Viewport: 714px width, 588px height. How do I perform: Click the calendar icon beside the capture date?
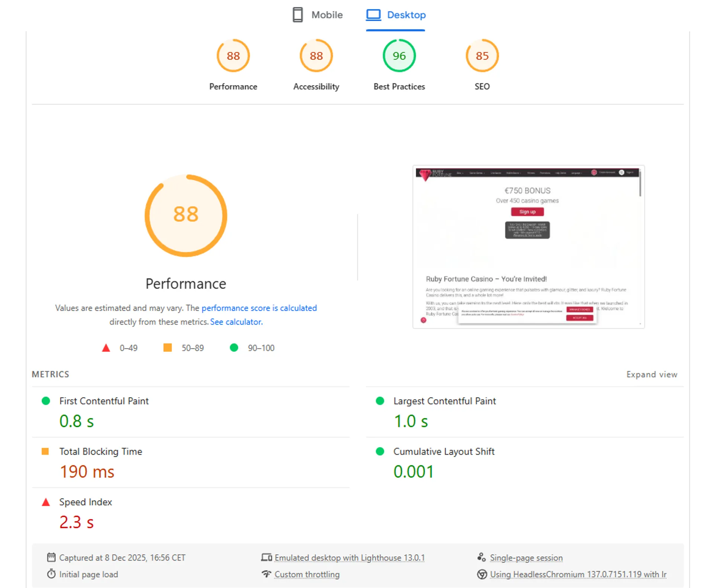pyautogui.click(x=51, y=558)
